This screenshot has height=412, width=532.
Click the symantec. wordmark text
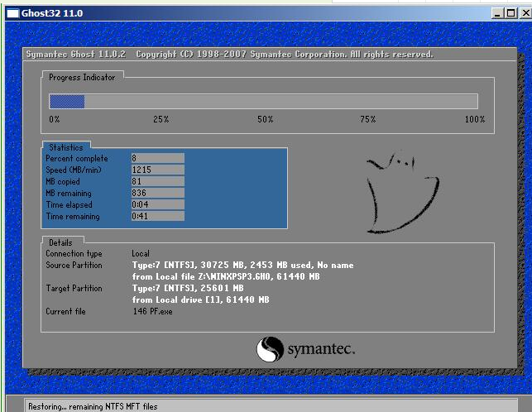[321, 349]
